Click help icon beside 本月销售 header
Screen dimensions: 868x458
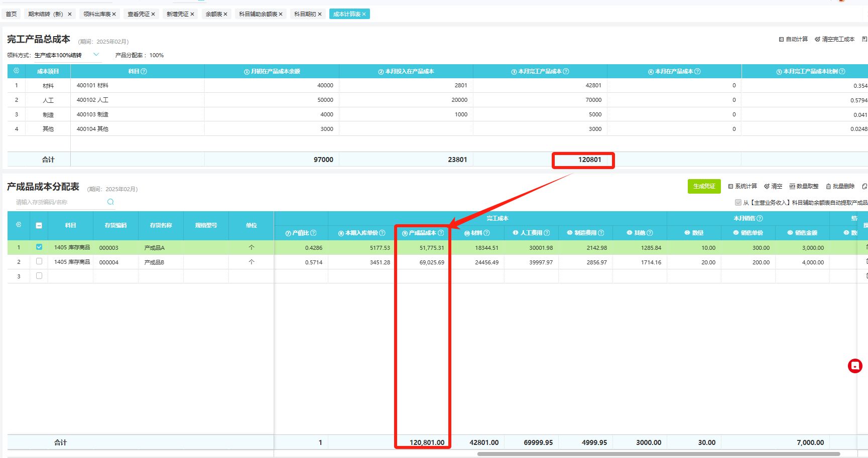click(760, 219)
